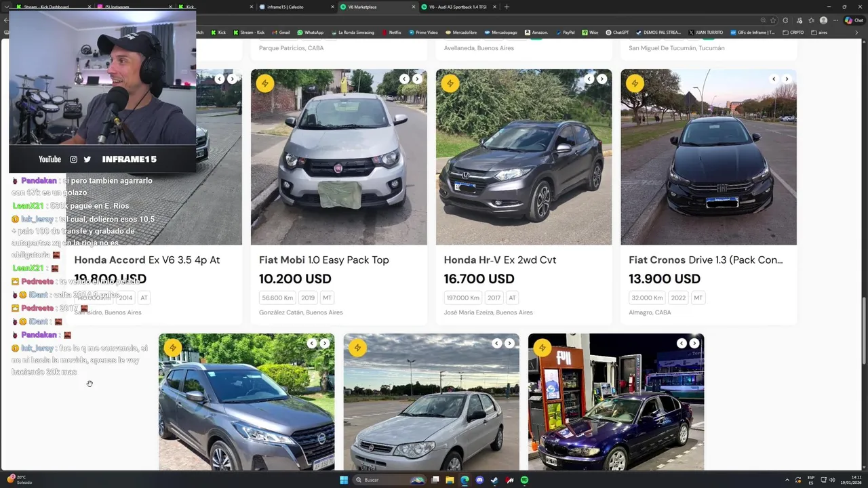This screenshot has width=868, height=488.
Task: Switch to the inframe15 | Cafecito tab
Action: click(x=296, y=7)
